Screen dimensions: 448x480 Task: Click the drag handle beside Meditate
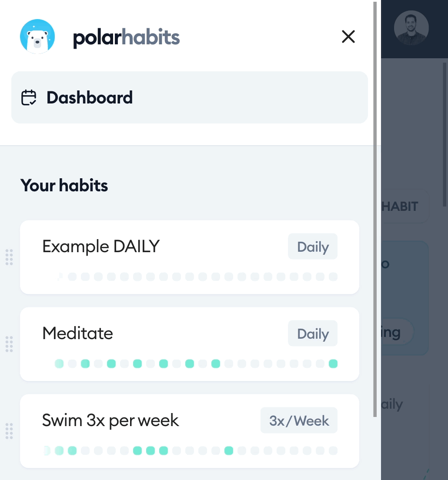point(9,344)
